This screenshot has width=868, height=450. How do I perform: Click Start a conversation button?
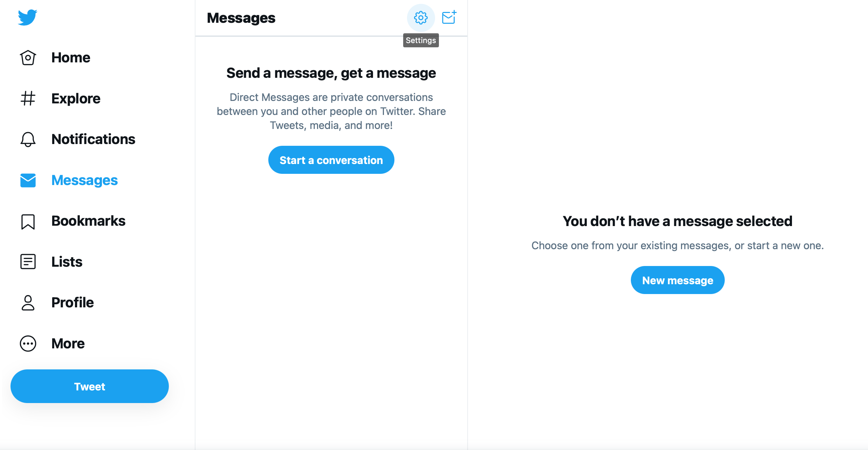331,160
